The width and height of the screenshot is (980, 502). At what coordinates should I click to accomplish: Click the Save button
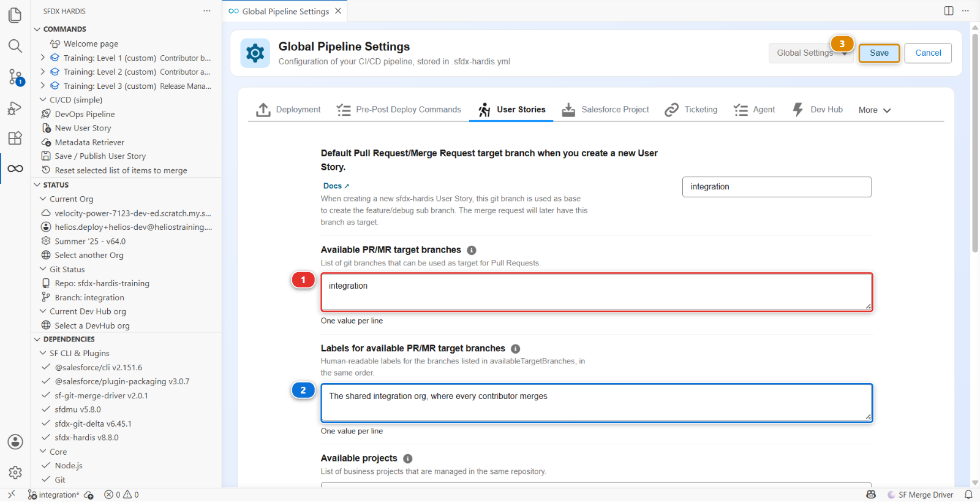879,53
